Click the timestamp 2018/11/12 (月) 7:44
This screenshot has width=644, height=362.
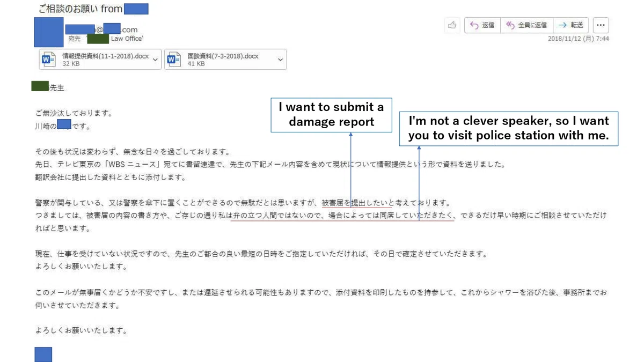click(578, 39)
